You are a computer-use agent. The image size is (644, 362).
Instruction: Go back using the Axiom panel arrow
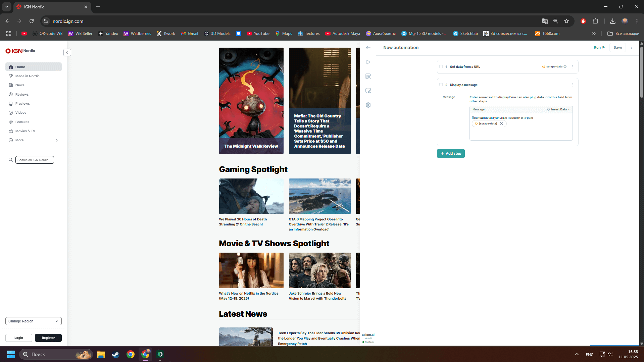tap(368, 48)
